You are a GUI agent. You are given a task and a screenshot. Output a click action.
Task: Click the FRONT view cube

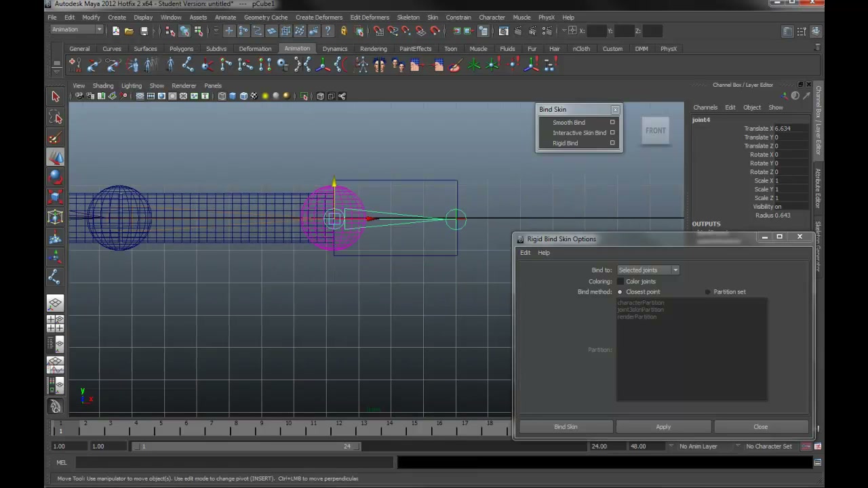pos(655,131)
